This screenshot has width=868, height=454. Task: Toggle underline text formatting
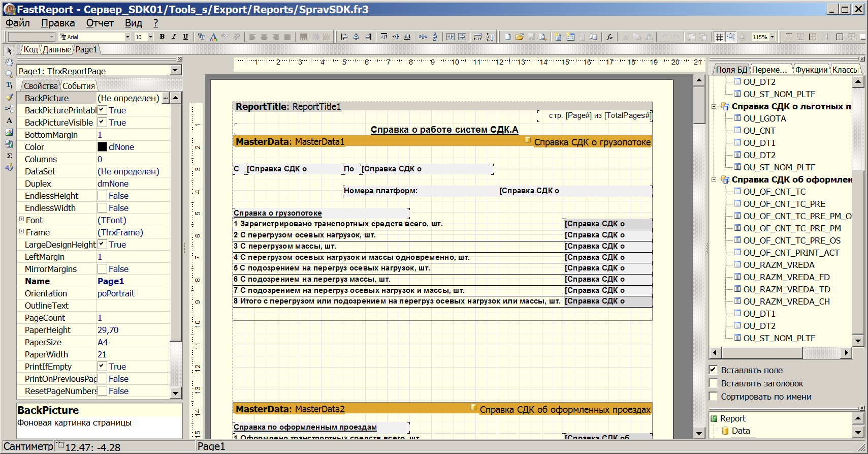point(185,37)
